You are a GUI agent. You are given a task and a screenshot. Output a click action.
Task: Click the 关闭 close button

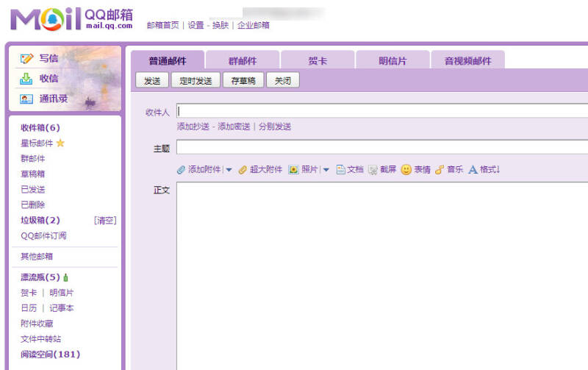tap(283, 80)
